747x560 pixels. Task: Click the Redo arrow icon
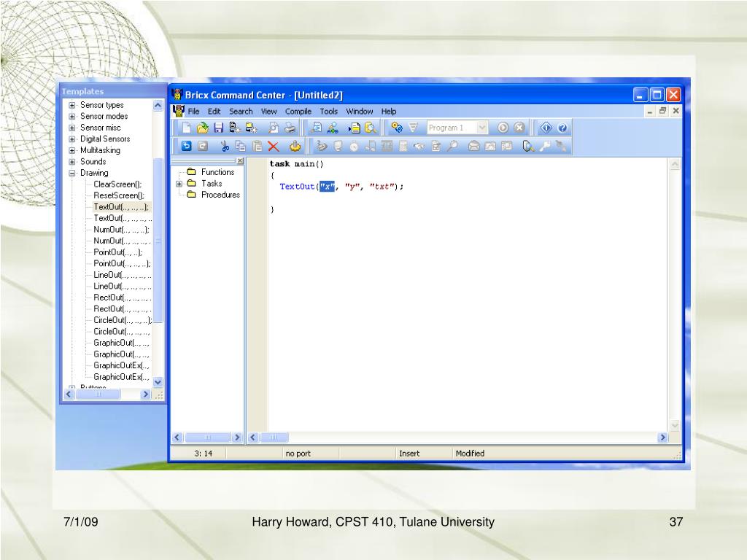[x=203, y=146]
